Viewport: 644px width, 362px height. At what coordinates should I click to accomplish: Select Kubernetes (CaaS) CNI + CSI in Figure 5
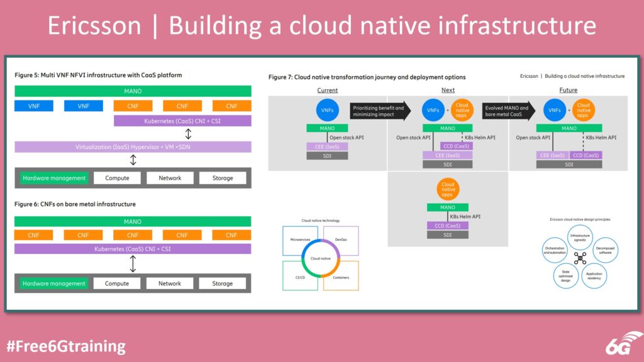[182, 121]
